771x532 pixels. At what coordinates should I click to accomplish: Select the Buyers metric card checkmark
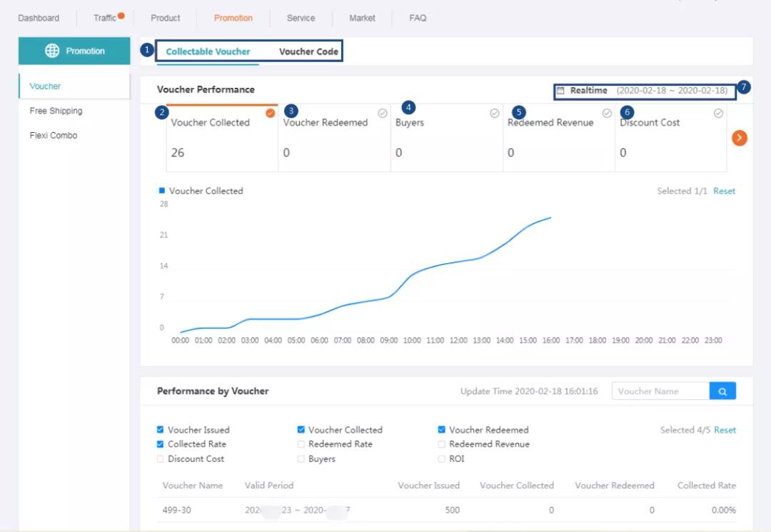495,113
